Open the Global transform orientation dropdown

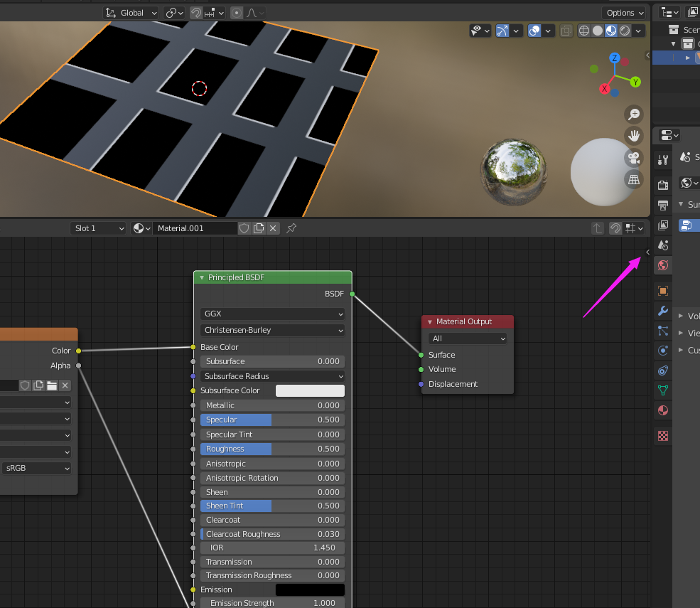tap(131, 13)
